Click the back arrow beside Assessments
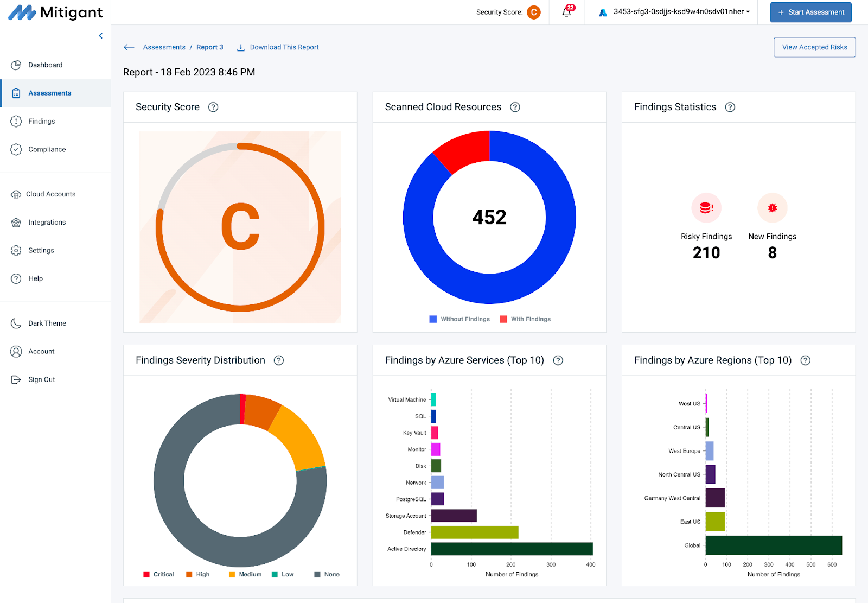This screenshot has height=603, width=868. click(x=129, y=47)
